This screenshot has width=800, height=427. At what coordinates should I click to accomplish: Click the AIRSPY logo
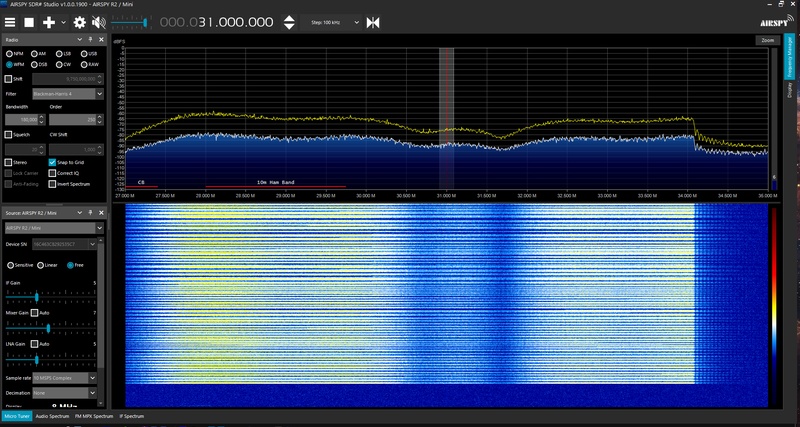coord(777,20)
